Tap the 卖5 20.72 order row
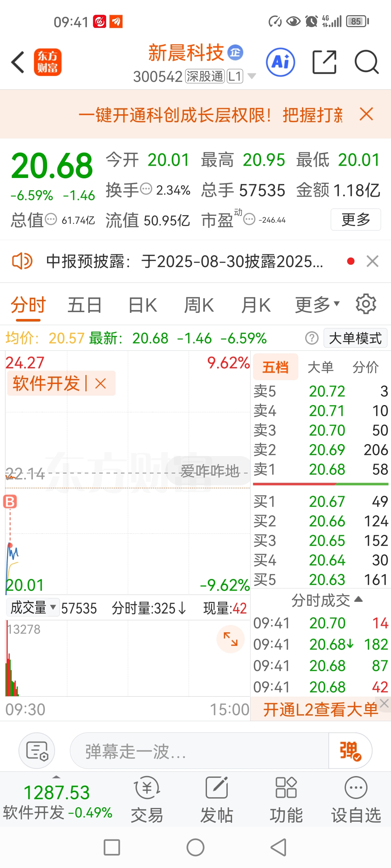This screenshot has height=868, width=391. (320, 391)
